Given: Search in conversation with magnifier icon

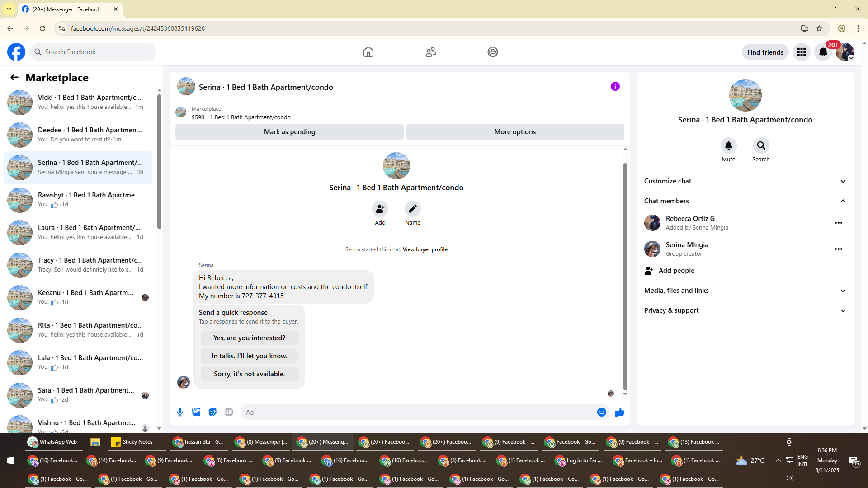Looking at the screenshot, I should [761, 146].
